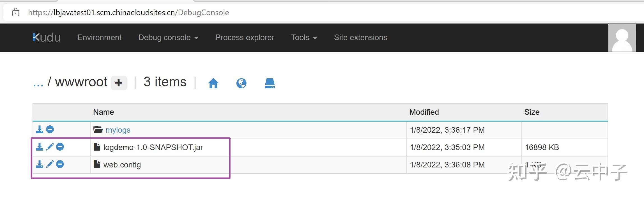This screenshot has width=644, height=198.
Task: Browse local drive via the disk icon
Action: [269, 83]
